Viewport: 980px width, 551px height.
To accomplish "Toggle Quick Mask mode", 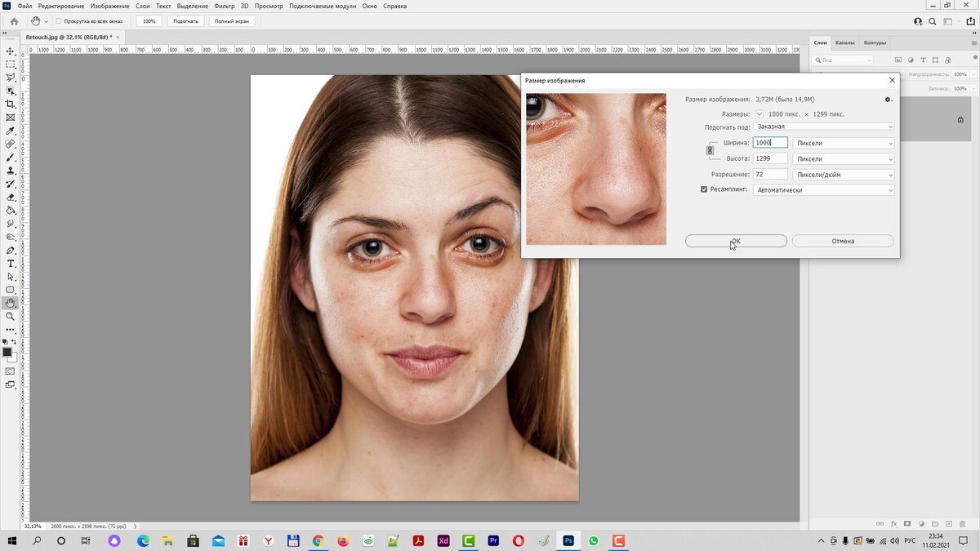I will coord(11,371).
